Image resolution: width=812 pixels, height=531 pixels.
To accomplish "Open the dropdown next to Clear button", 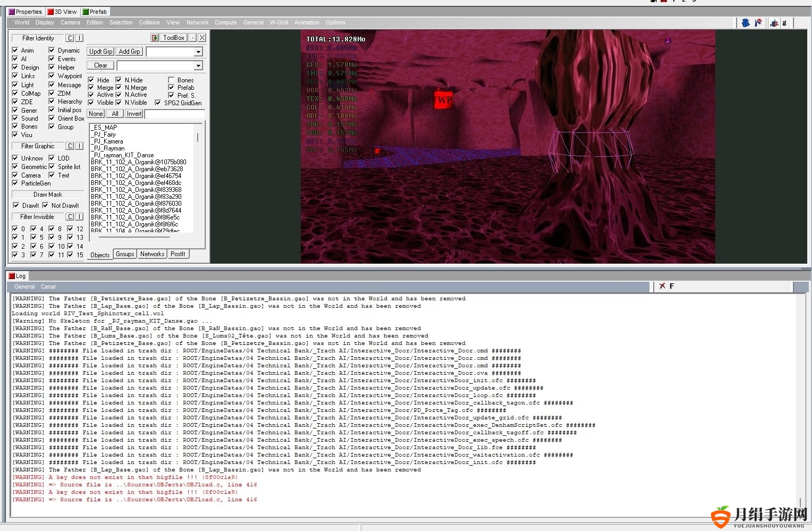I will click(198, 65).
